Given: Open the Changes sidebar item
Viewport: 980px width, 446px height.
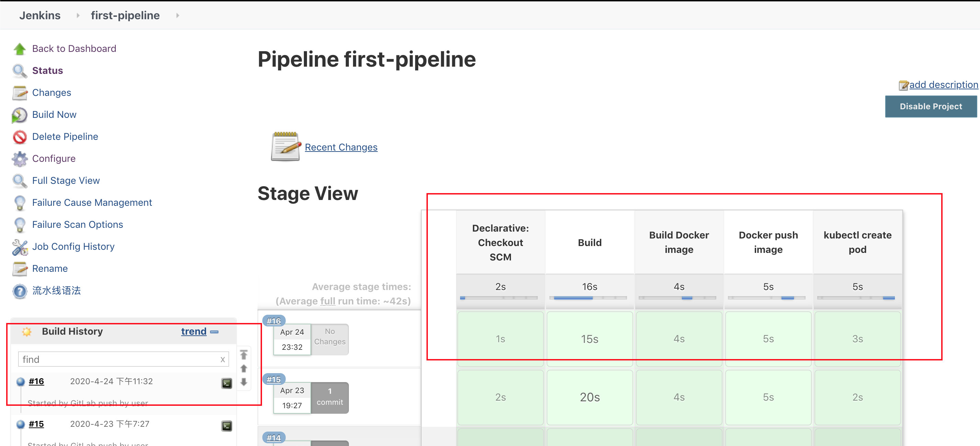Looking at the screenshot, I should [52, 93].
